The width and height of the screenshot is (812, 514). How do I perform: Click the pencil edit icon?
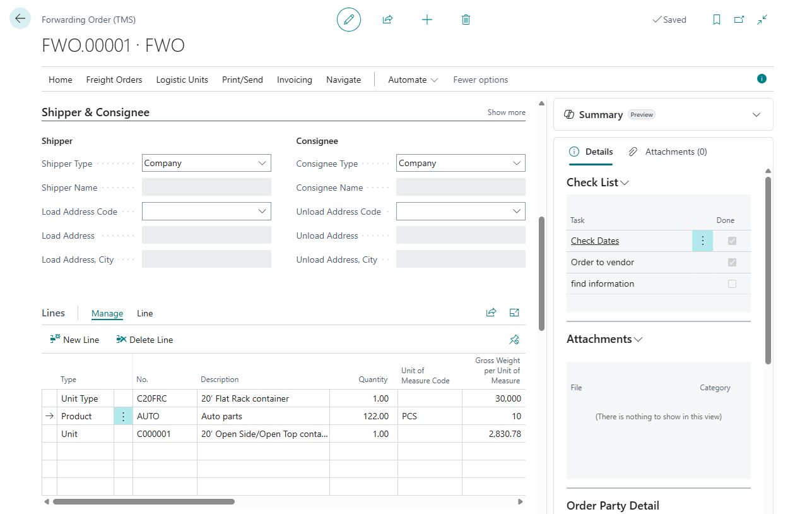(349, 20)
